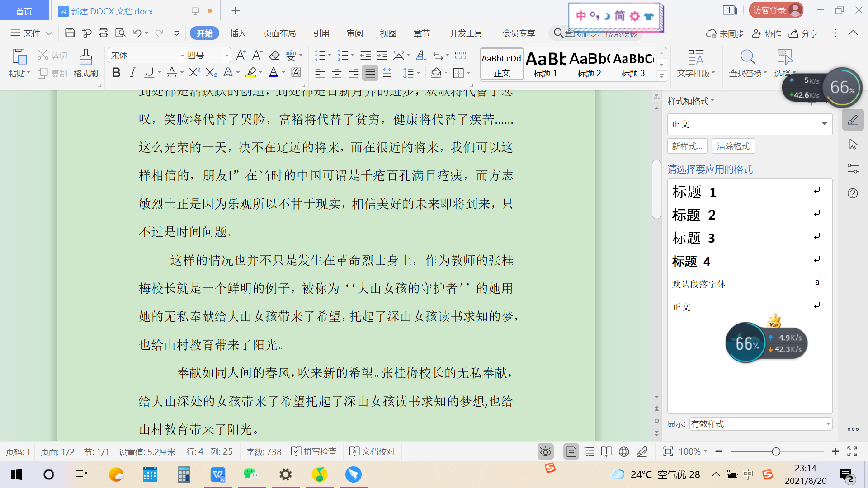Toggle eye protection mode in the status bar
This screenshot has width=868, height=488.
pyautogui.click(x=546, y=451)
